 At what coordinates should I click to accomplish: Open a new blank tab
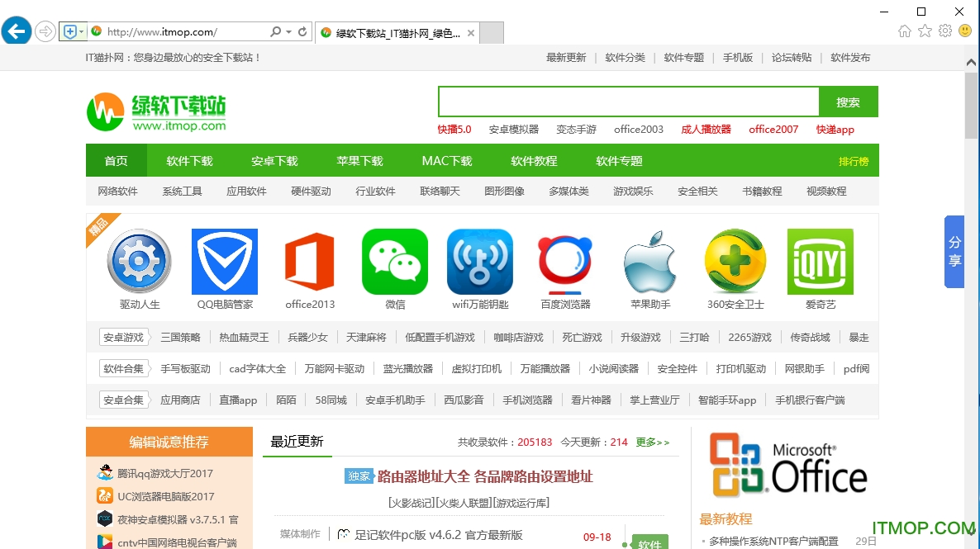(492, 32)
